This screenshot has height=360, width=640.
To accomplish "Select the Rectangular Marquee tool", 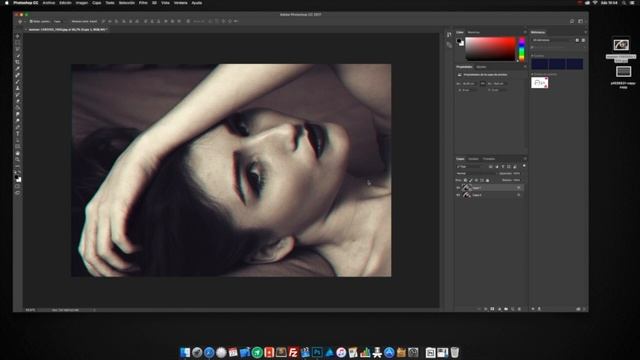I will coord(18,43).
